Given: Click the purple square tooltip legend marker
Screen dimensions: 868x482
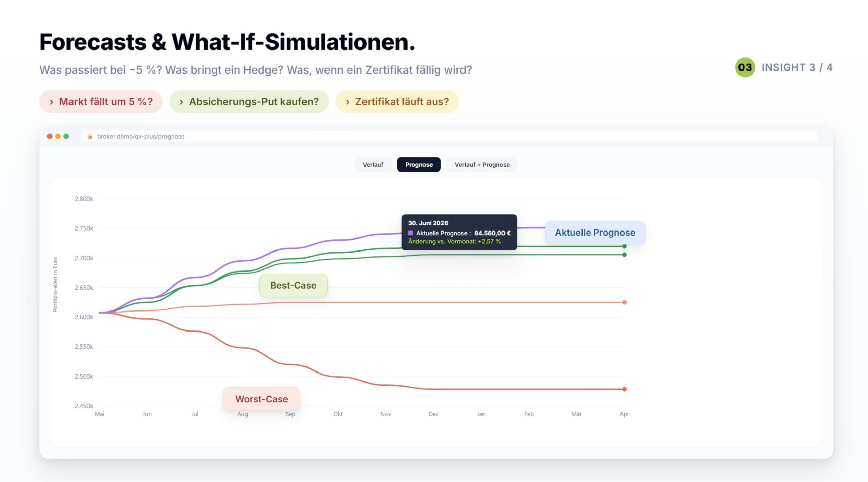Looking at the screenshot, I should tap(410, 233).
